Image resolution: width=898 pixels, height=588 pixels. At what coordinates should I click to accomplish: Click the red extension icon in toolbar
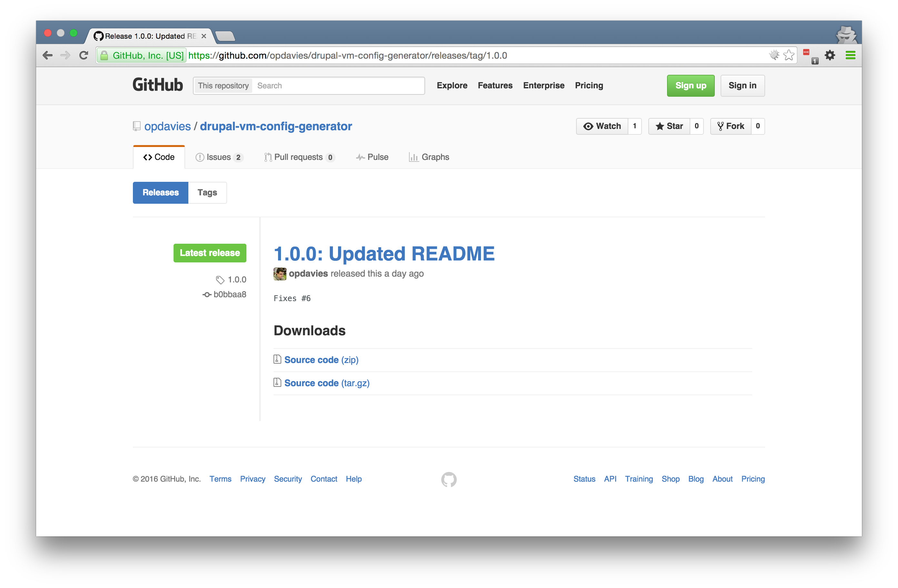coord(806,53)
